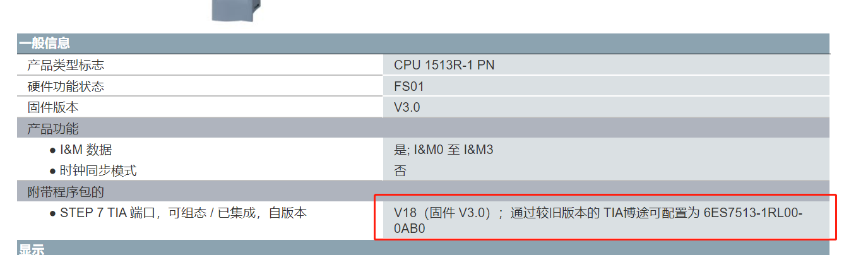Click the 产品功能 subsection header
This screenshot has height=255, width=868.
tap(53, 129)
